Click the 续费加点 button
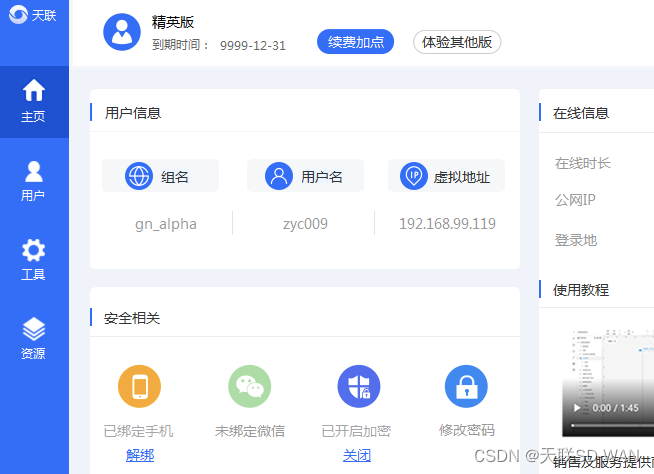 click(x=355, y=42)
